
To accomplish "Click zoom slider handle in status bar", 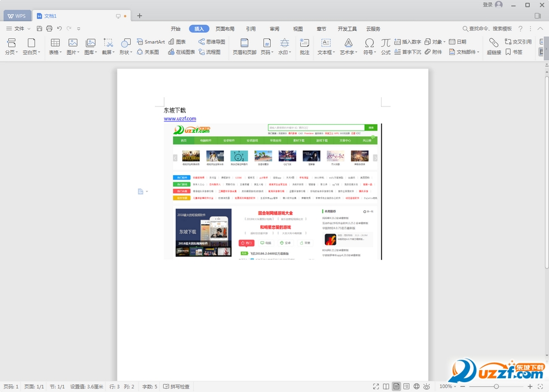I will (496, 387).
